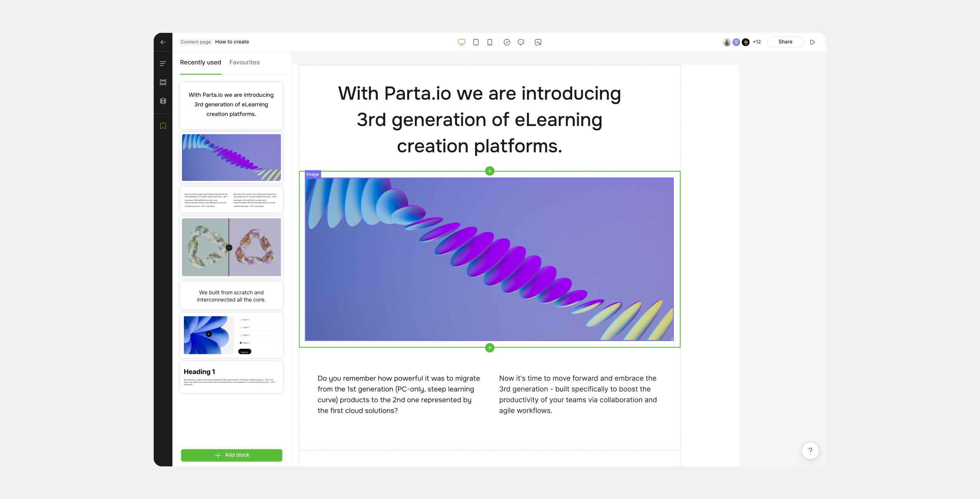The width and height of the screenshot is (980, 499).
Task: Select the large spiral image on canvas
Action: 489,259
